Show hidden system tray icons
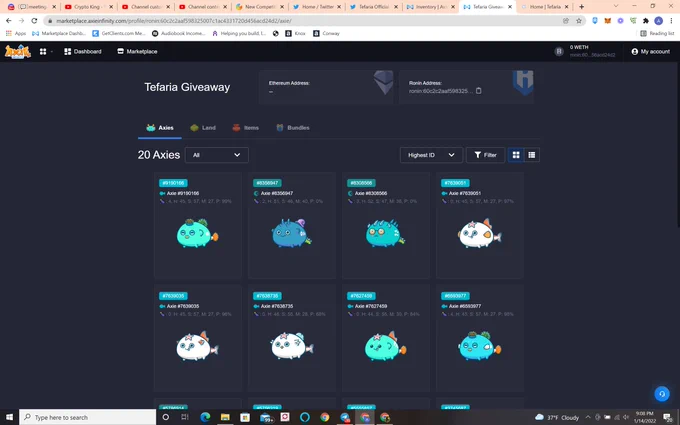 [x=588, y=417]
